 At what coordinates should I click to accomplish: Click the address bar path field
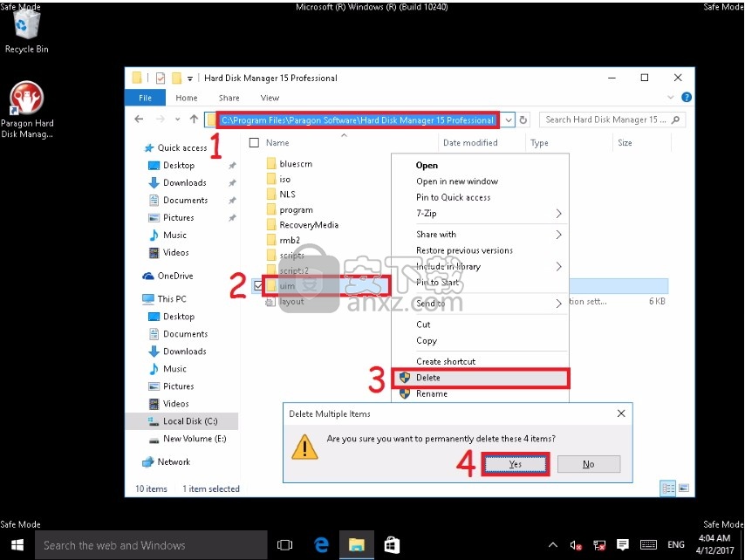coord(359,120)
